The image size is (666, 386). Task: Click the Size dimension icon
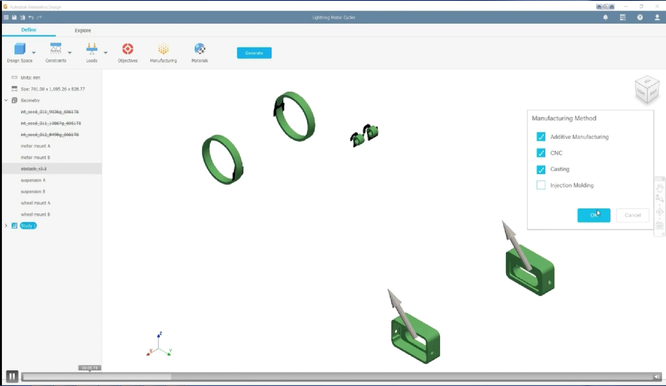coord(14,89)
